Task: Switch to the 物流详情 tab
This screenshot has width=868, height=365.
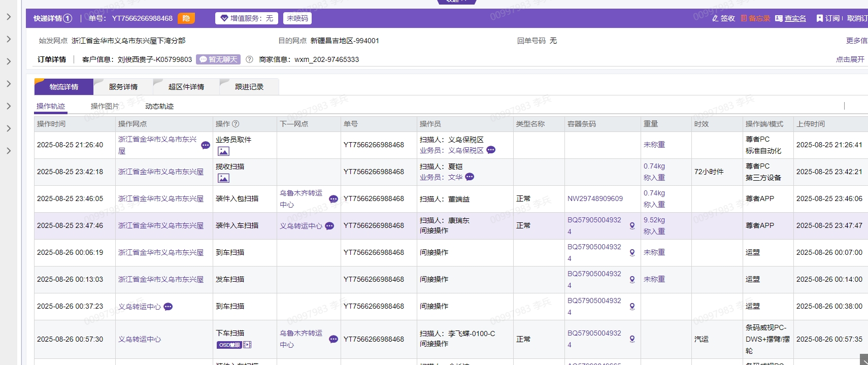Action: point(64,87)
